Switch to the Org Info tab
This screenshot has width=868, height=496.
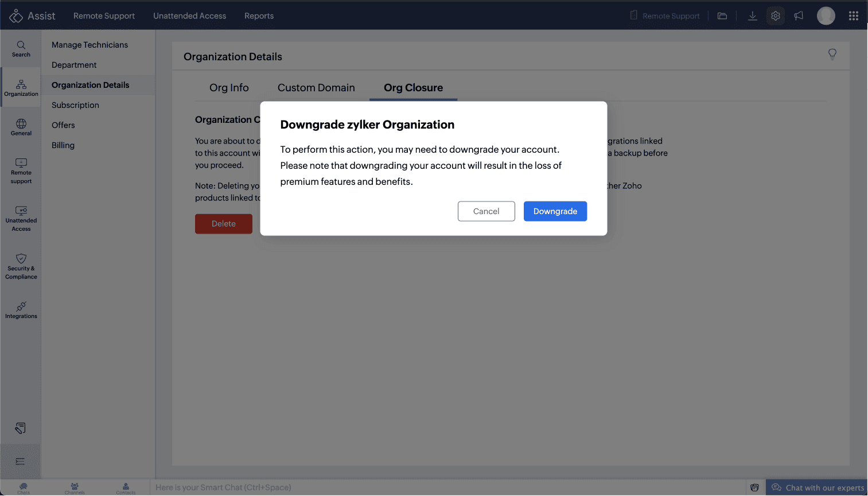pyautogui.click(x=229, y=88)
